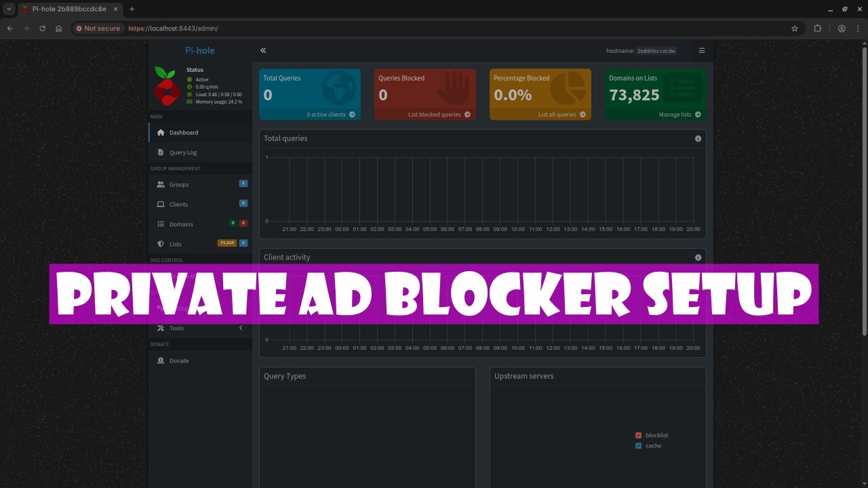Open a new browser tab
Screen dimensions: 868x488
tap(132, 9)
